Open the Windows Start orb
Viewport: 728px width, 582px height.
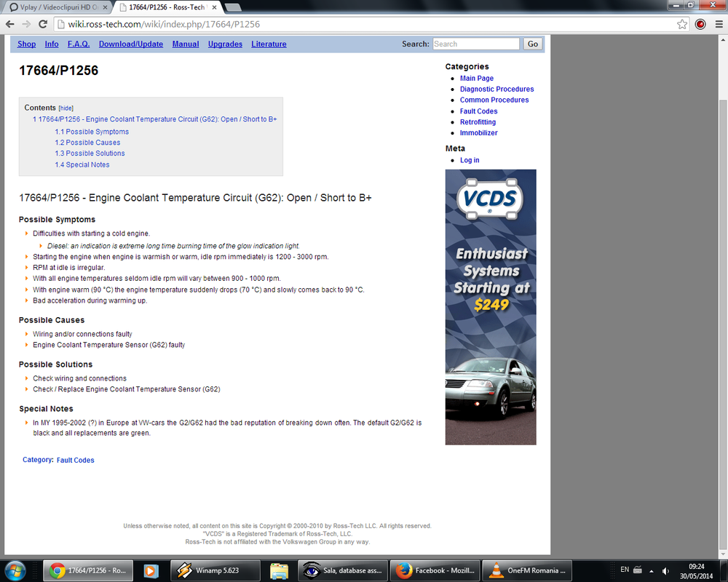tap(15, 570)
